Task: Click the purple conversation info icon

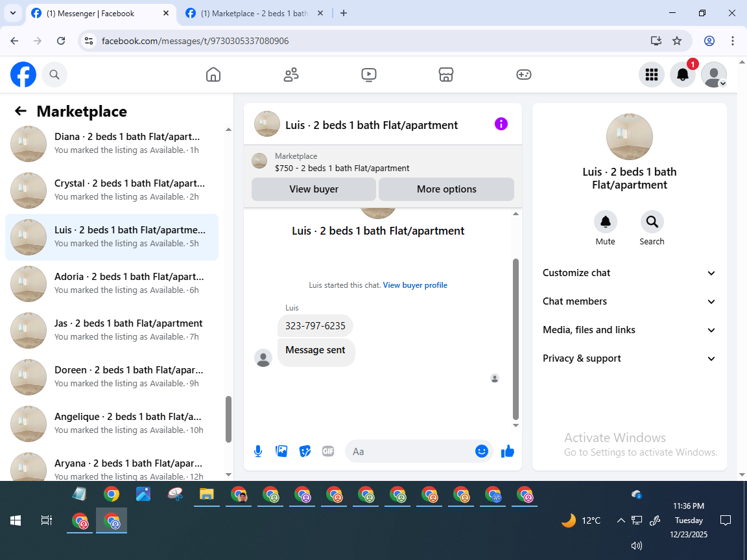Action: [501, 124]
